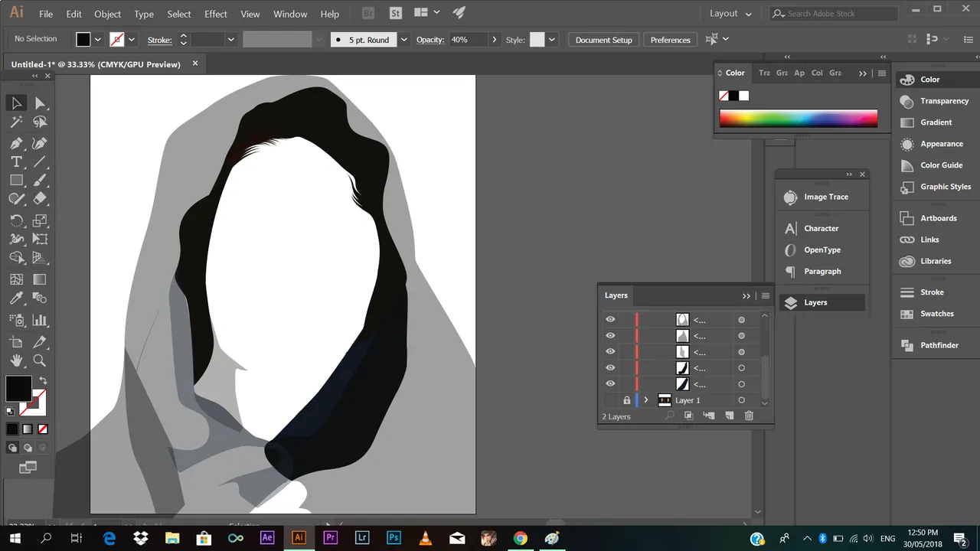Open the stroke color dropdown in control bar

coord(132,40)
